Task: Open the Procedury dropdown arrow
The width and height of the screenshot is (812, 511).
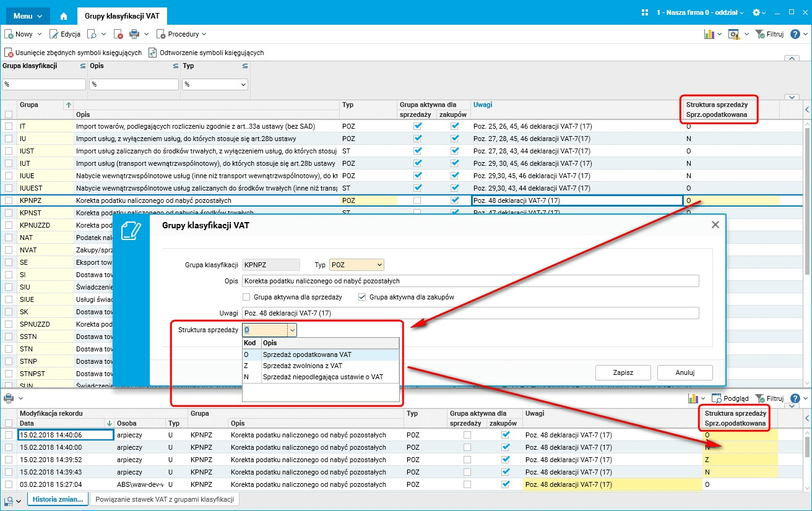Action: point(204,34)
